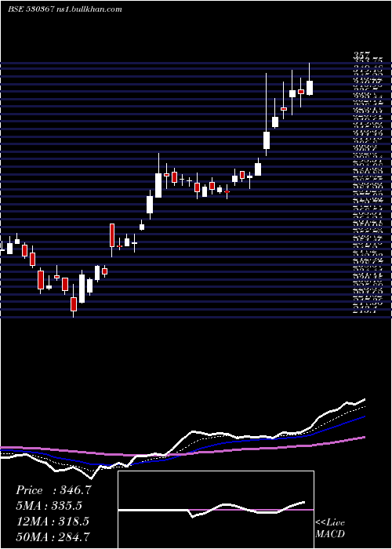392x549 pixels.
Task: Click the pink 50MA line at its right end
Action: coord(363,438)
